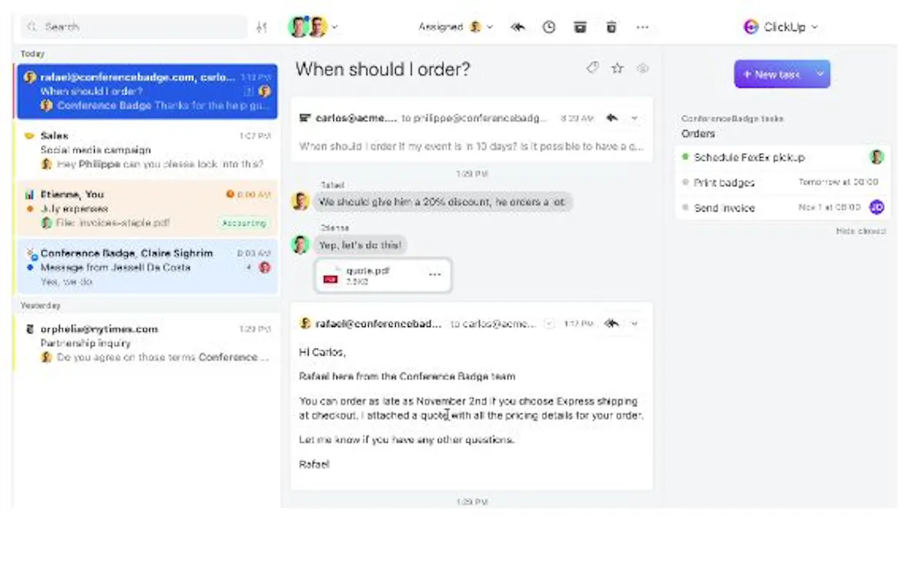Open Schedule FexEx pickup task

click(x=782, y=157)
